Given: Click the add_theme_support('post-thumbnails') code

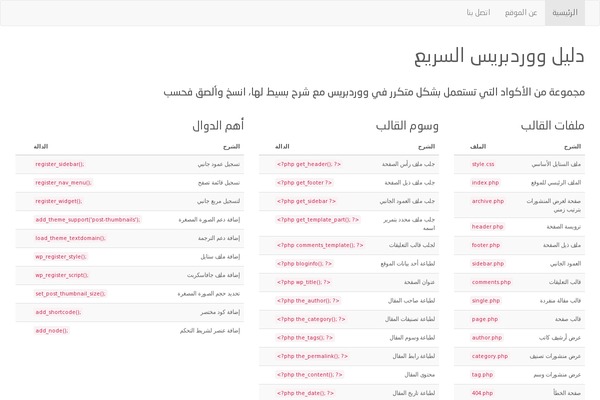Looking at the screenshot, I should pyautogui.click(x=88, y=220).
